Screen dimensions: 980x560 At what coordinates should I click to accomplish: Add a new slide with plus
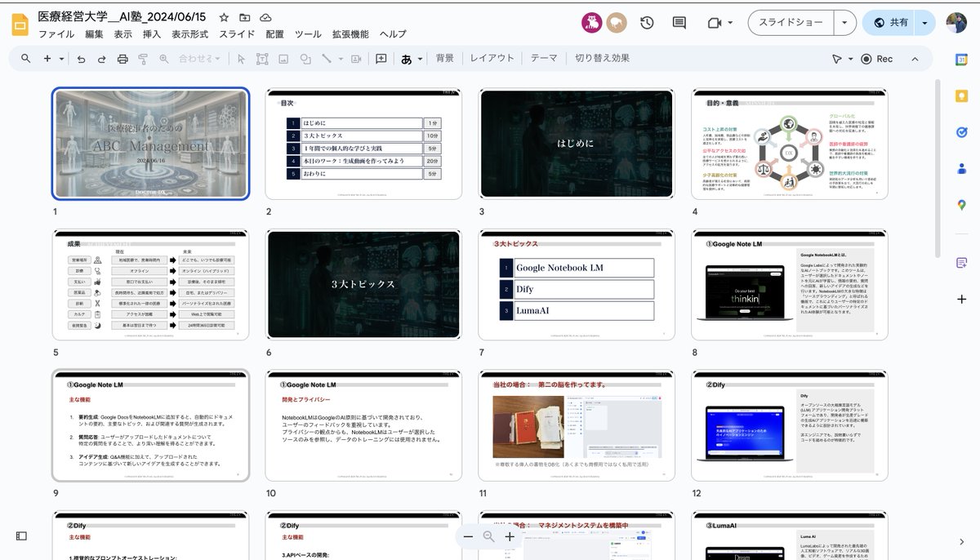point(47,59)
